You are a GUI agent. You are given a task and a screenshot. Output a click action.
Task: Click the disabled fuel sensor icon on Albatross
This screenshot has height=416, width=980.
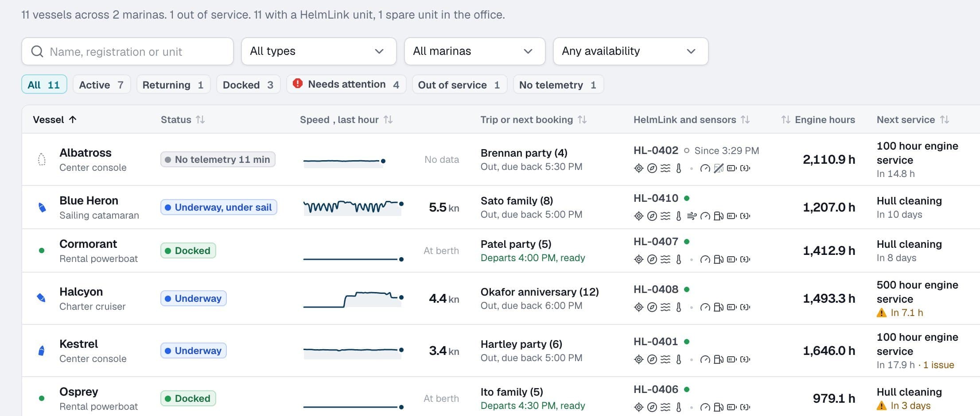(719, 168)
